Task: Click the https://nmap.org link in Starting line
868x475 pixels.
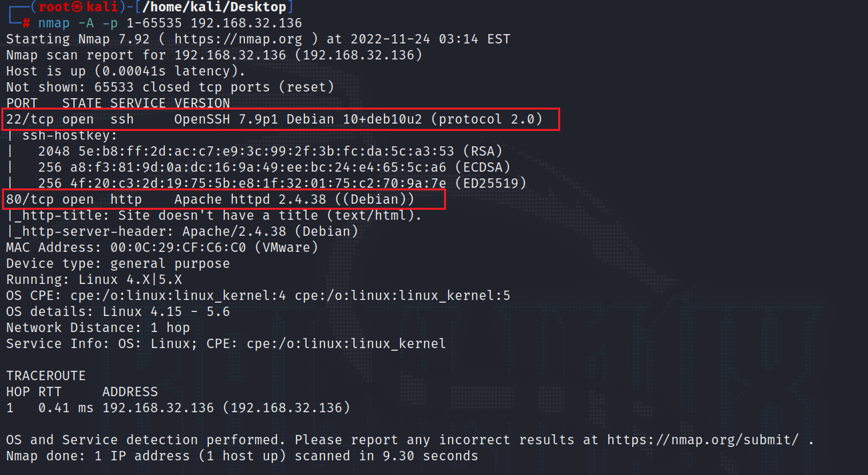Action: point(238,39)
